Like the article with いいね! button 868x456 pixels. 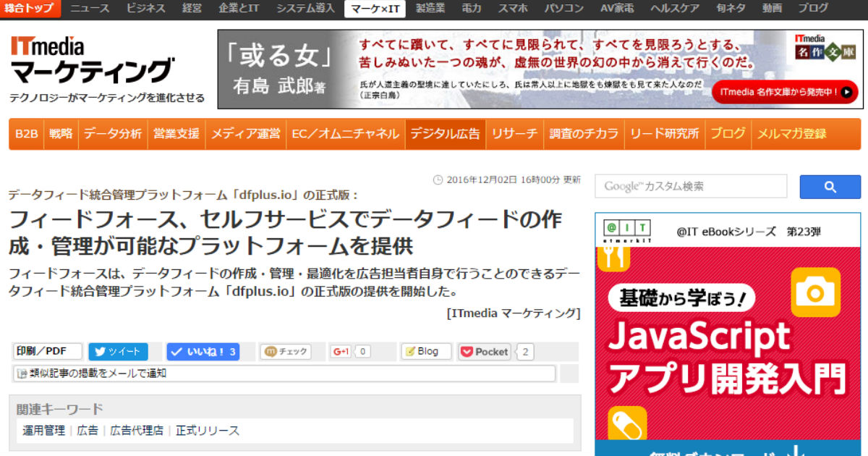coord(203,352)
